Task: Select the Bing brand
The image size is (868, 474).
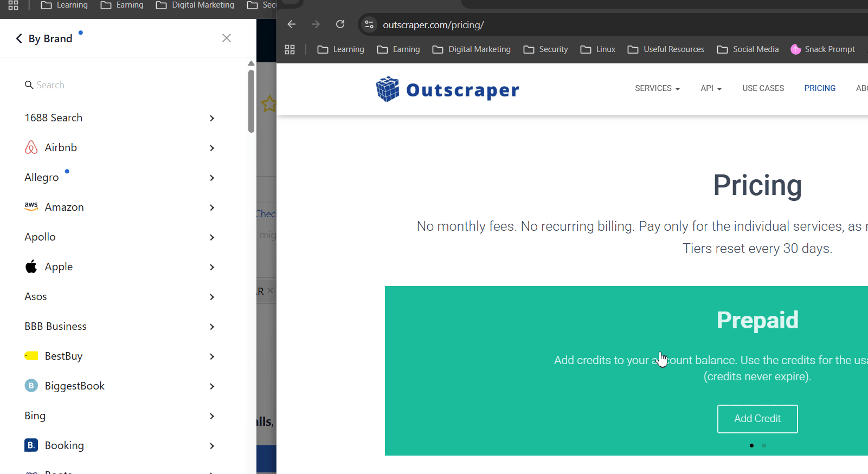Action: click(35, 416)
